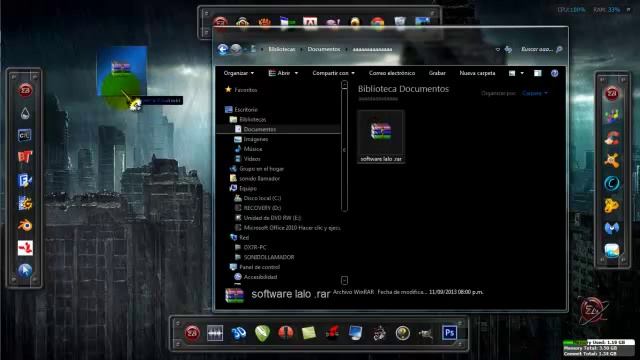Open the blue 3D icon in bottom dock
640x360 pixels.
click(x=239, y=333)
